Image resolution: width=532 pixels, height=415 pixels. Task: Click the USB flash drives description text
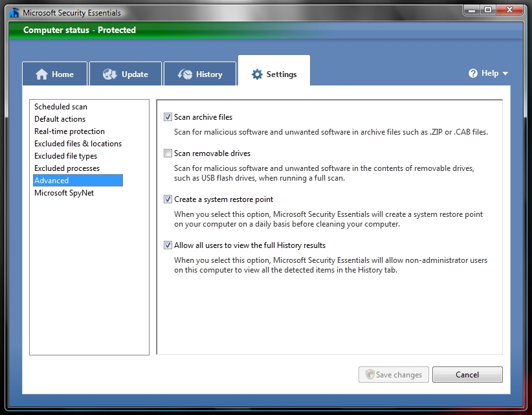click(x=324, y=173)
